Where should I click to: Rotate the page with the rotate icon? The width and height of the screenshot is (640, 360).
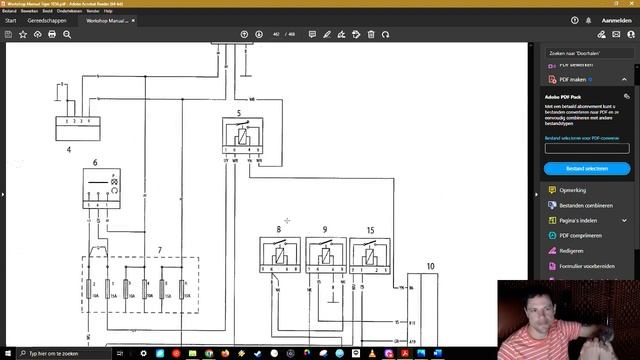tap(385, 34)
